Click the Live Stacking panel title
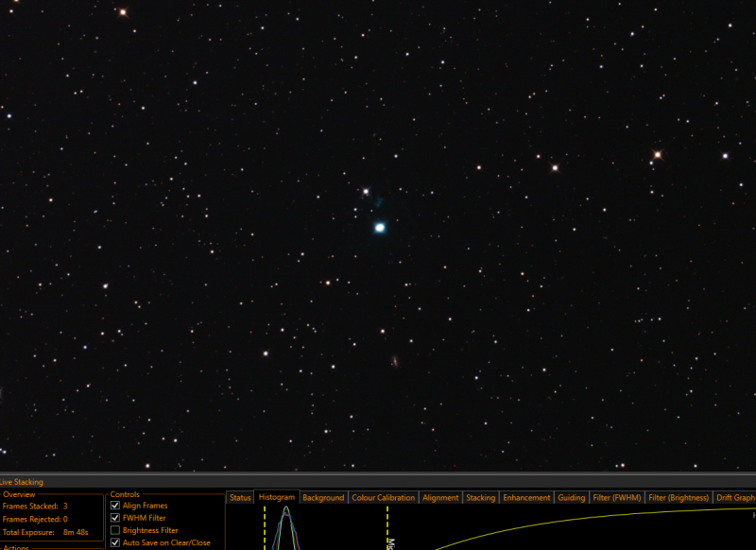The width and height of the screenshot is (756, 550). point(21,482)
